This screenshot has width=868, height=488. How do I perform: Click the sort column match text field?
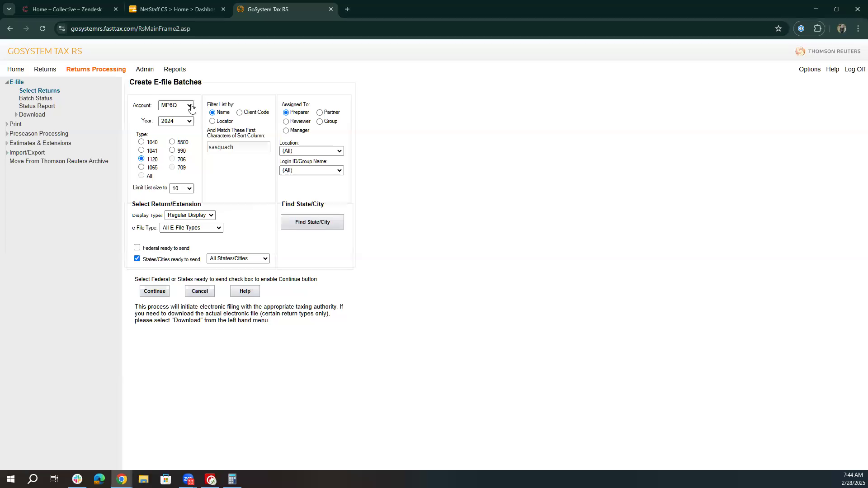pos(238,147)
